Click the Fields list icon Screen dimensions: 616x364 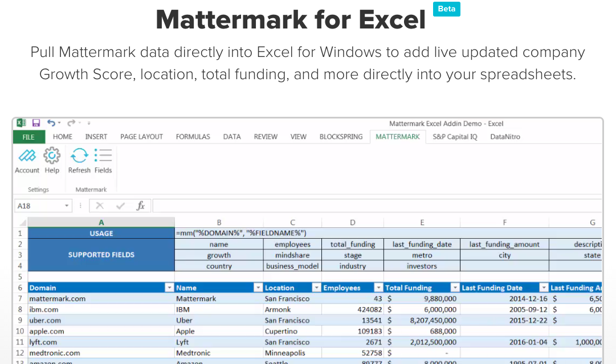pos(103,156)
